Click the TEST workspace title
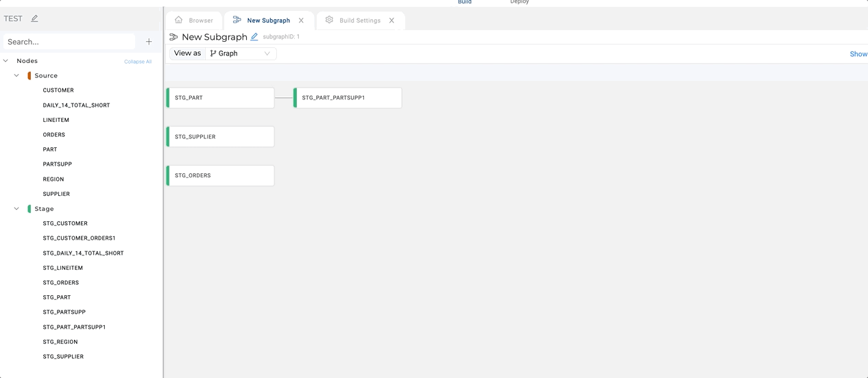Screen dimensions: 868x378 pos(13,18)
